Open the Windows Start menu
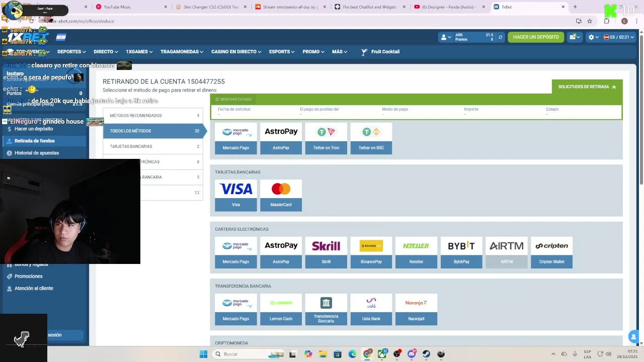Viewport: 644px width, 362px height. point(203,354)
